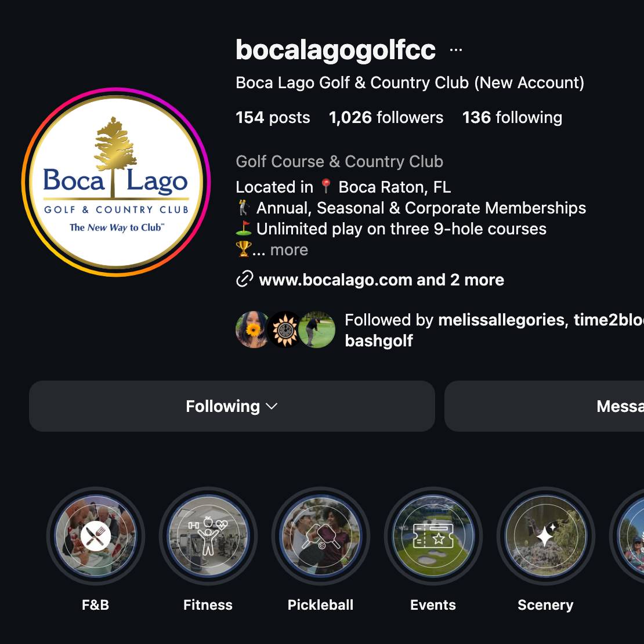644x644 pixels.
Task: Open the melissallegories follower profile link
Action: click(x=501, y=320)
